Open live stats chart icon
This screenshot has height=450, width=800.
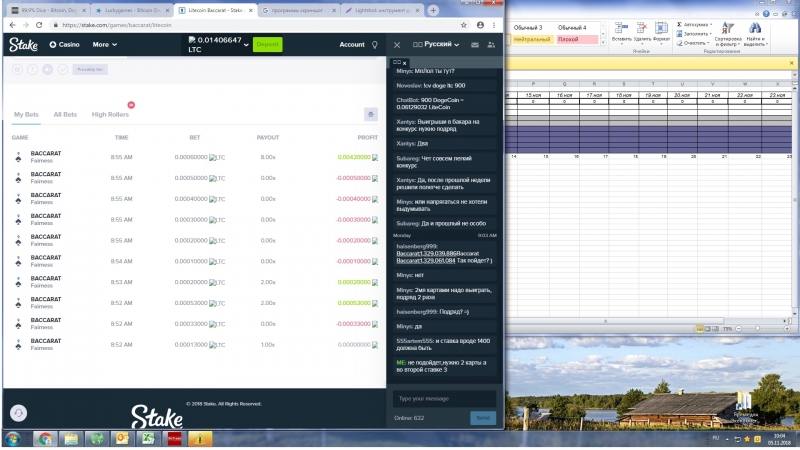(63, 69)
